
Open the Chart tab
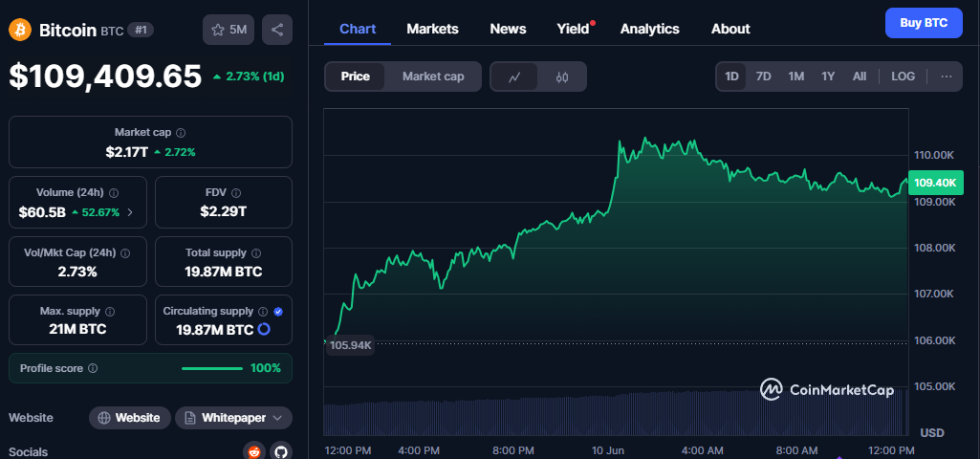[358, 29]
